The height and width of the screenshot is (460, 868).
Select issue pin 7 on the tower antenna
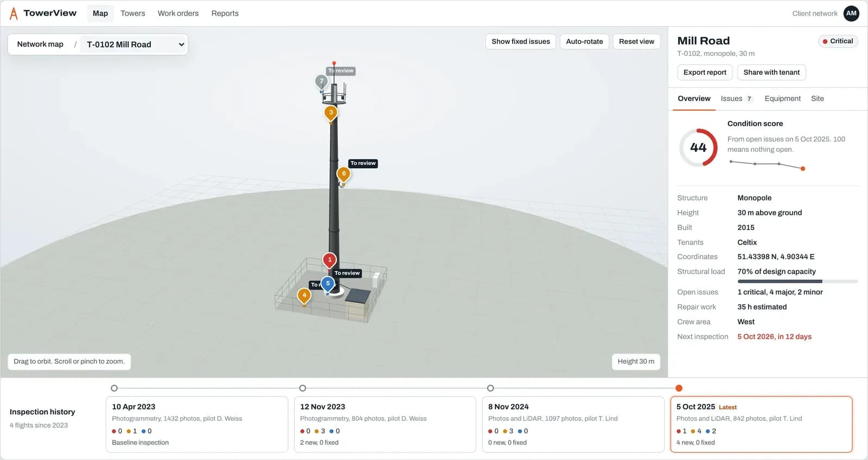[321, 82]
